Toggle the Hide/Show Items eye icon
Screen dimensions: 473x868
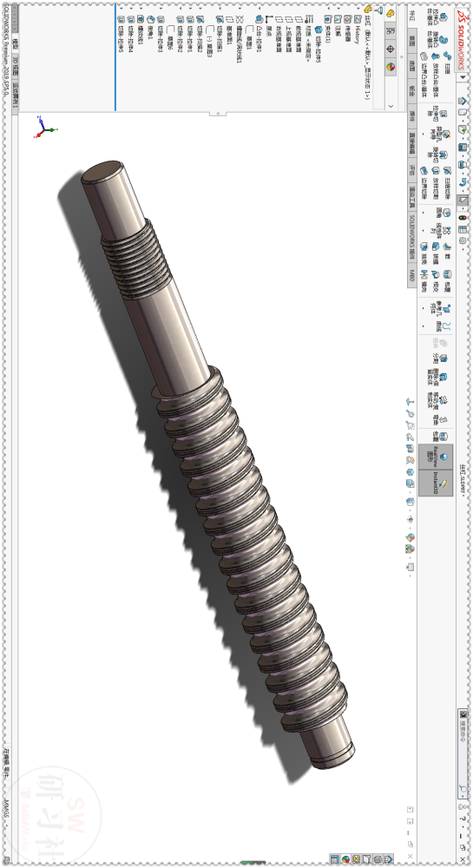(411, 520)
